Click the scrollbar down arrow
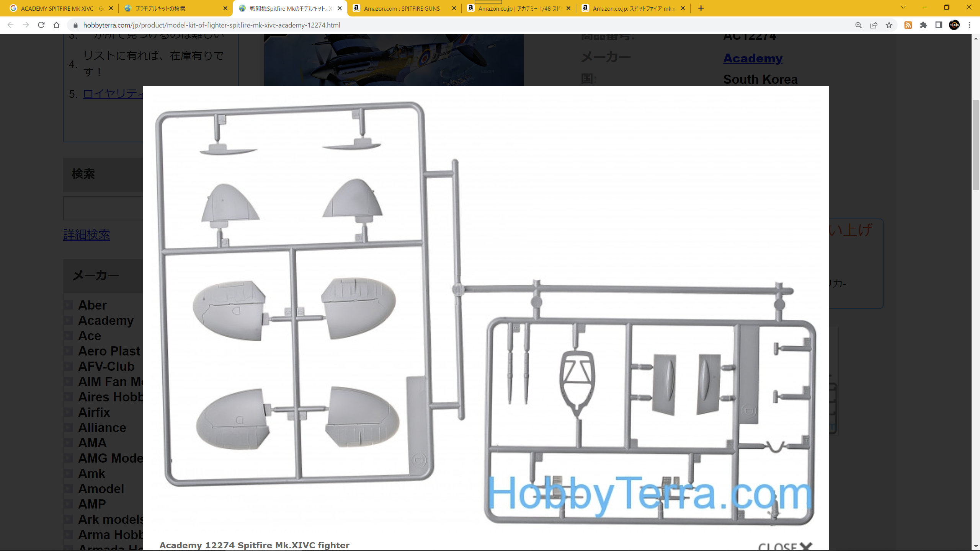980x551 pixels. [976, 546]
